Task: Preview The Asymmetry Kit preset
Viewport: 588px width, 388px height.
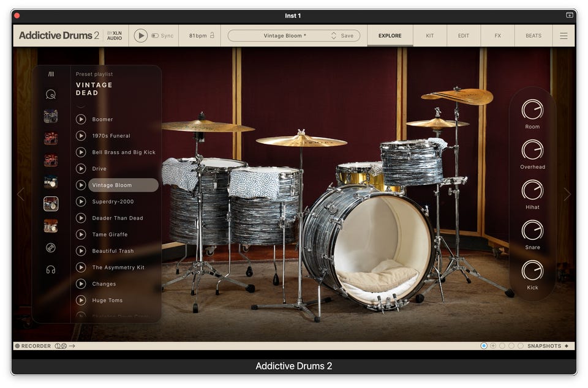Action: coord(81,267)
